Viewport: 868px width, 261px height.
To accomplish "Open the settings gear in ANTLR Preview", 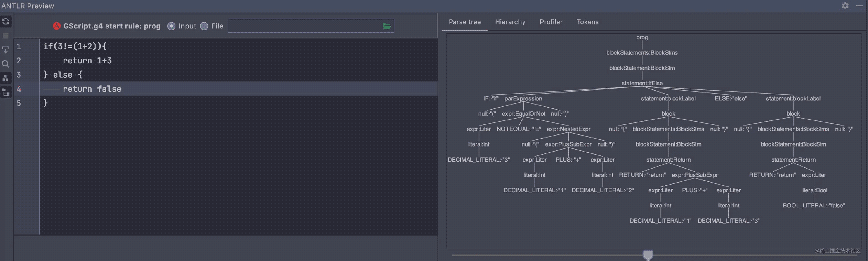I will (845, 6).
